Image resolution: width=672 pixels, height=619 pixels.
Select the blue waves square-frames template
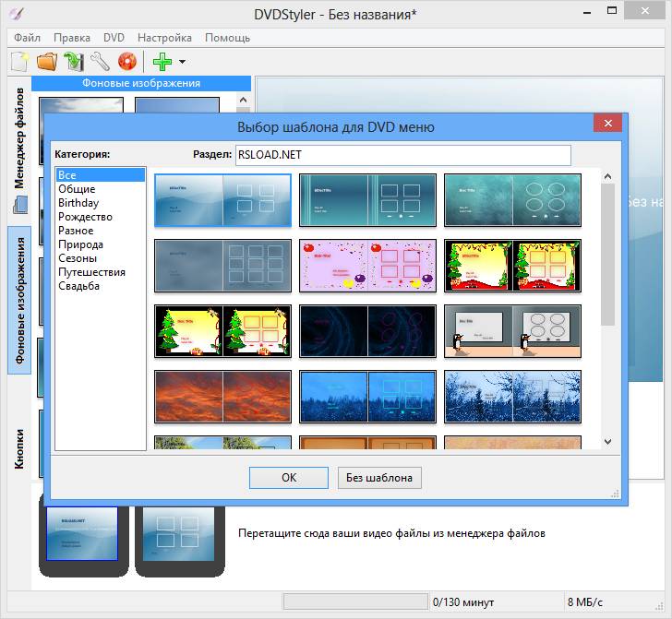pos(222,200)
